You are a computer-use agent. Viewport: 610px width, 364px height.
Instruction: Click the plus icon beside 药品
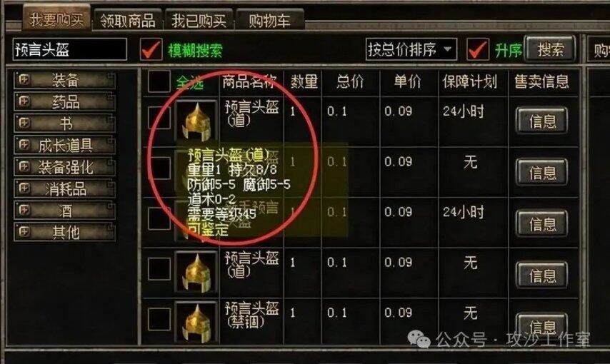tap(24, 101)
